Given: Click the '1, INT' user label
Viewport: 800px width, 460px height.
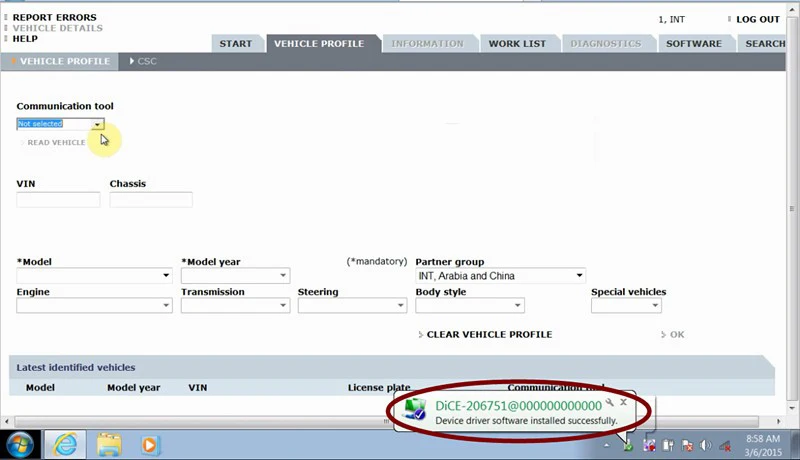Looking at the screenshot, I should point(671,19).
